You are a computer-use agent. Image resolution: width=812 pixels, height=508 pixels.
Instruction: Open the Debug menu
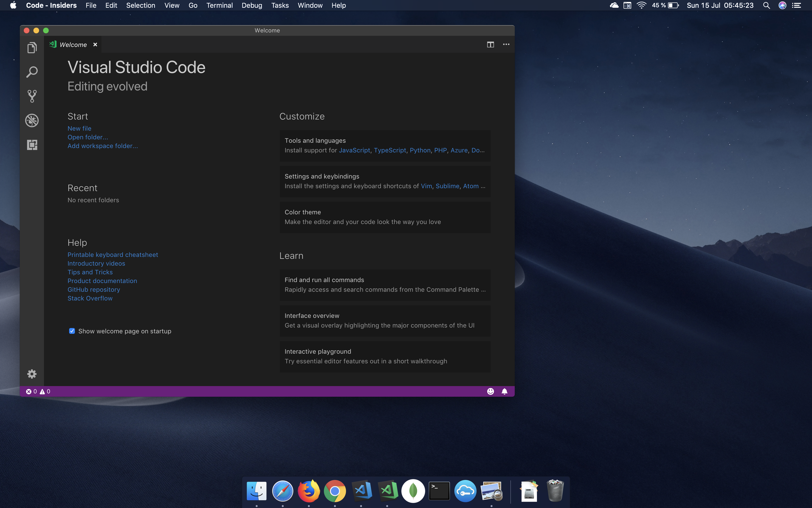(252, 5)
